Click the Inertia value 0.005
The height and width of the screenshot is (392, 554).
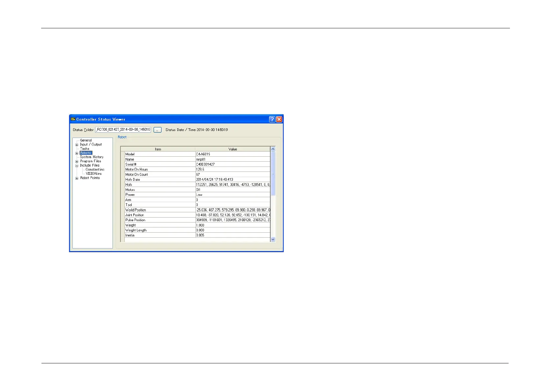click(200, 235)
